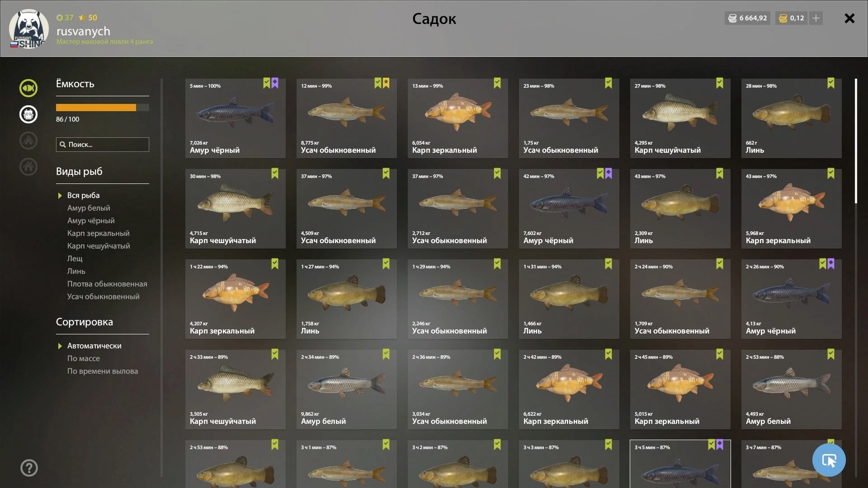868x488 pixels.
Task: Select sorting option По массе
Action: (84, 358)
